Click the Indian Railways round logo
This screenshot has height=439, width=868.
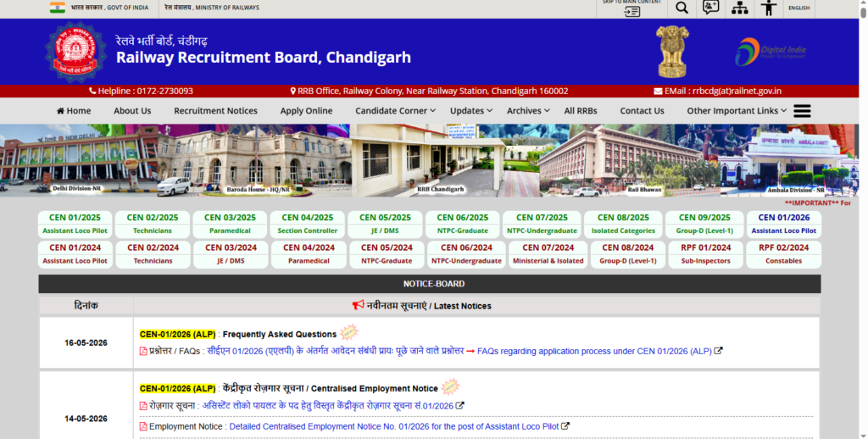pos(75,52)
